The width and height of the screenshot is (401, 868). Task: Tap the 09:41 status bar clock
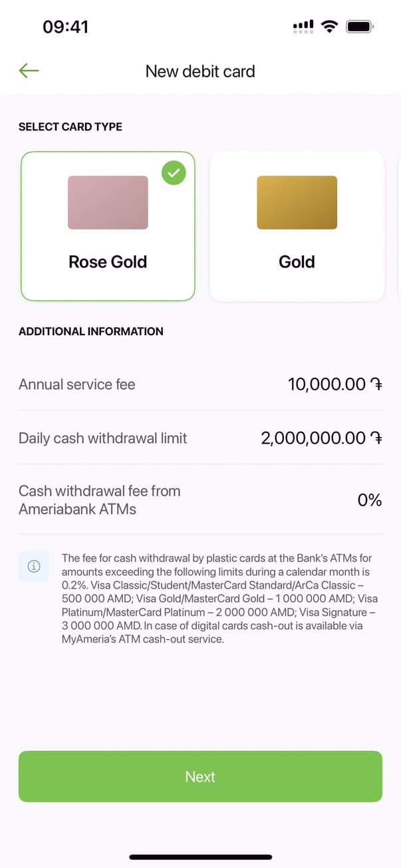coord(65,27)
